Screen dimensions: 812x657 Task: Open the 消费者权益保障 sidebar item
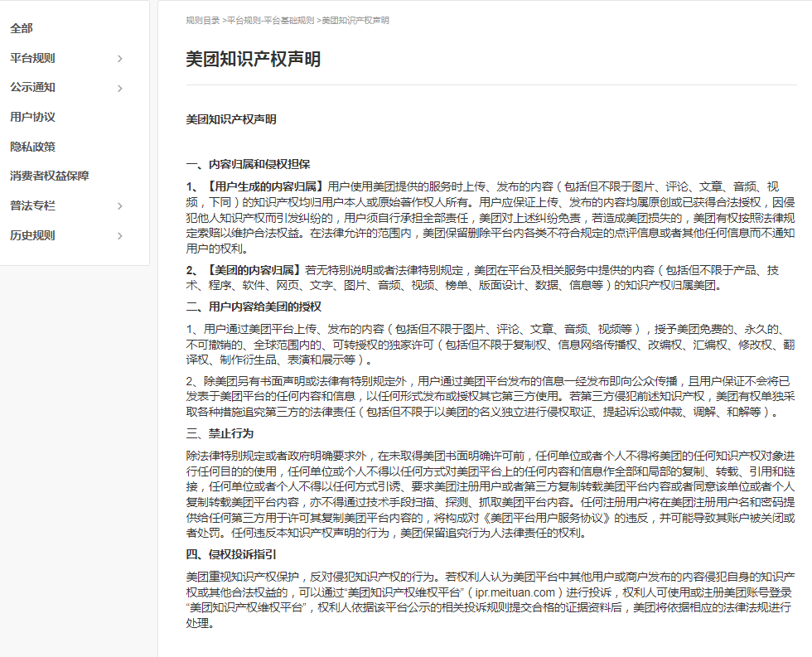(49, 176)
